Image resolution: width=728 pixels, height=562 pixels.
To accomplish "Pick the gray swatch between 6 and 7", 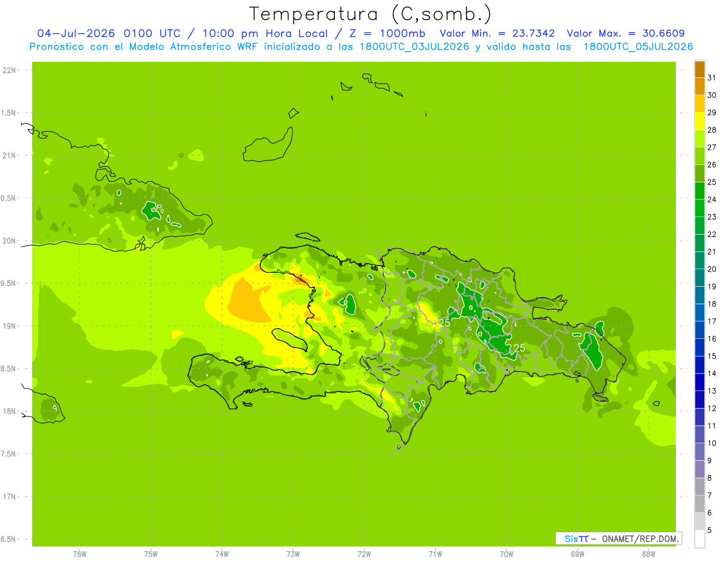I will point(699,504).
